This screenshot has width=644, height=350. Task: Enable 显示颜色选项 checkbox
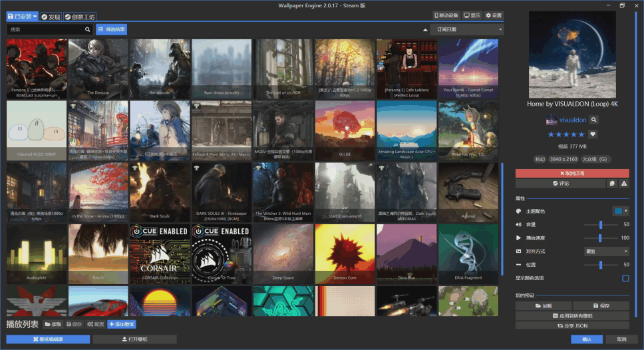point(625,279)
